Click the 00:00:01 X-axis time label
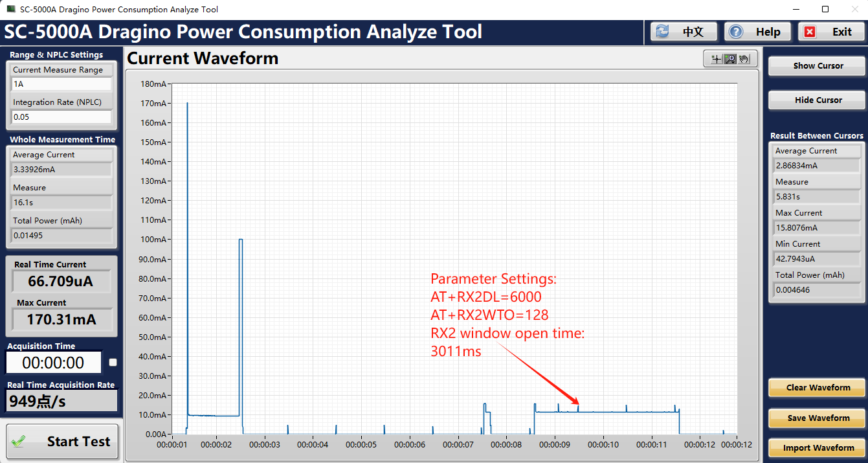The height and width of the screenshot is (463, 868). 172,445
